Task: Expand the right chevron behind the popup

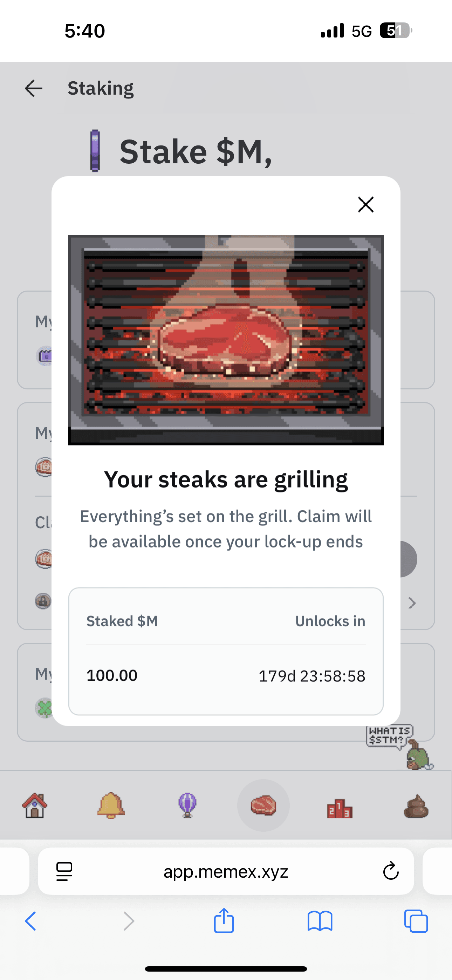Action: click(x=412, y=603)
